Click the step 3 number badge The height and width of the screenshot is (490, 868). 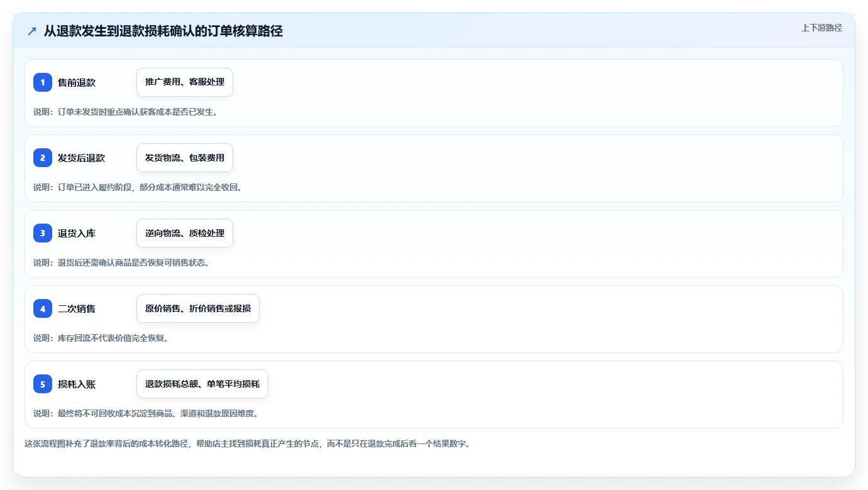coord(43,233)
